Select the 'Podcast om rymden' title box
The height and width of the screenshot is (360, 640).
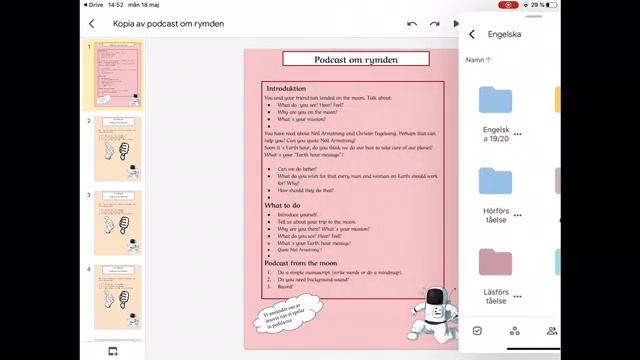tap(356, 59)
